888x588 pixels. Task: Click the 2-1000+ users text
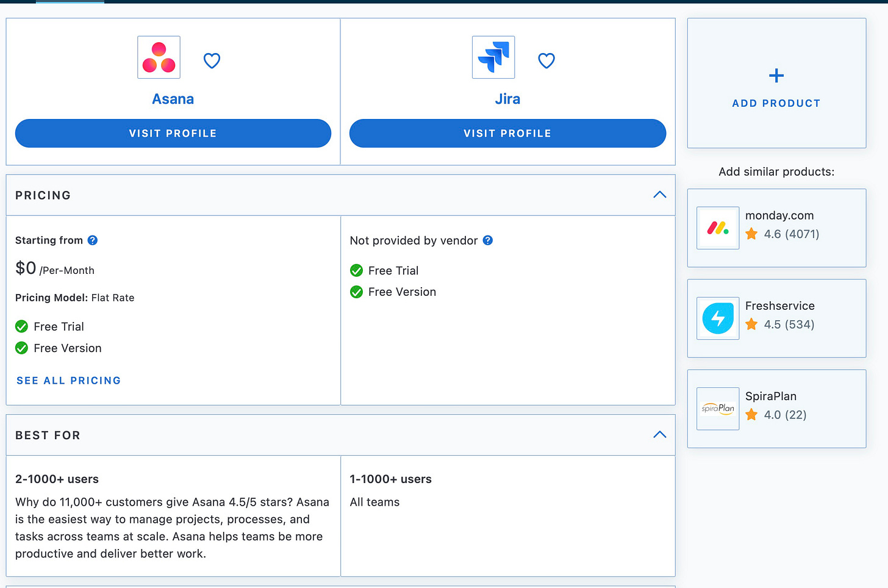(x=57, y=479)
